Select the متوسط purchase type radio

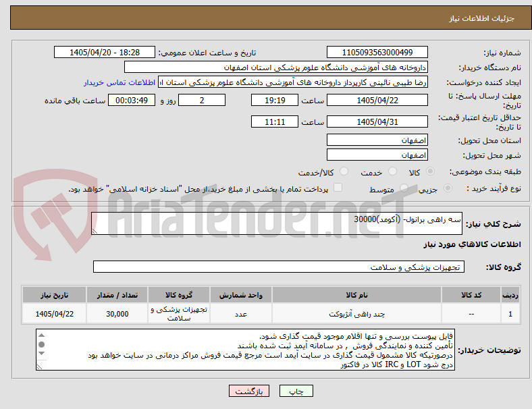click(404, 188)
